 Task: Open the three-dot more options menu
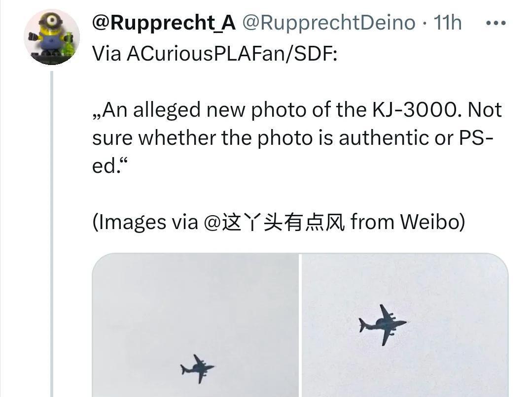496,23
